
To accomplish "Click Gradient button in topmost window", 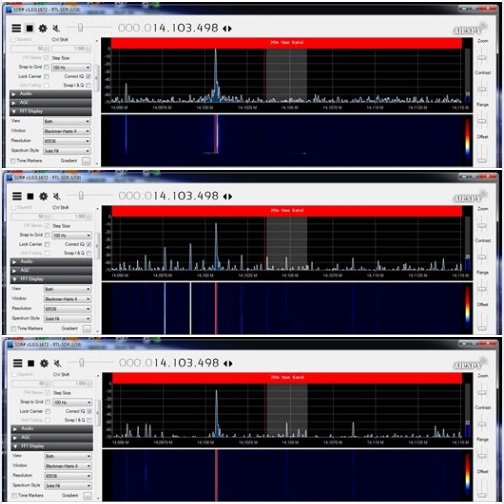I will (86, 161).
